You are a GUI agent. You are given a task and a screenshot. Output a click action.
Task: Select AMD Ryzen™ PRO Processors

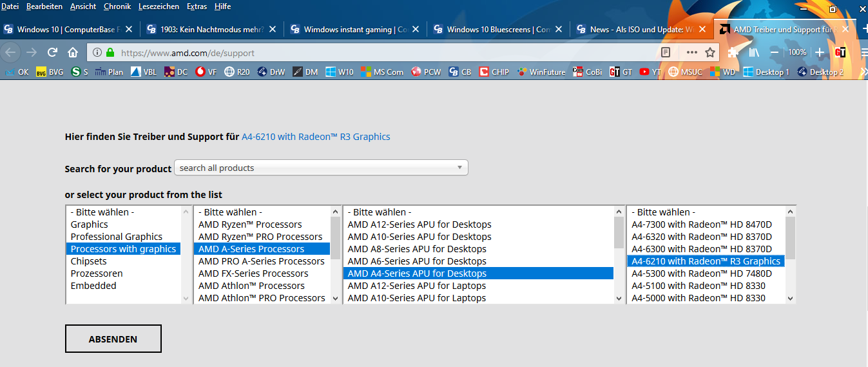260,237
